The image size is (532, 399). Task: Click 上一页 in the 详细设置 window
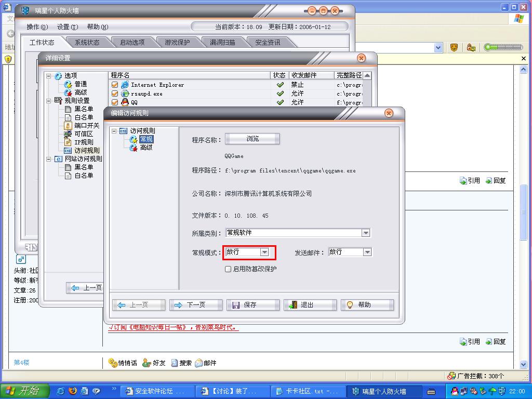86,288
